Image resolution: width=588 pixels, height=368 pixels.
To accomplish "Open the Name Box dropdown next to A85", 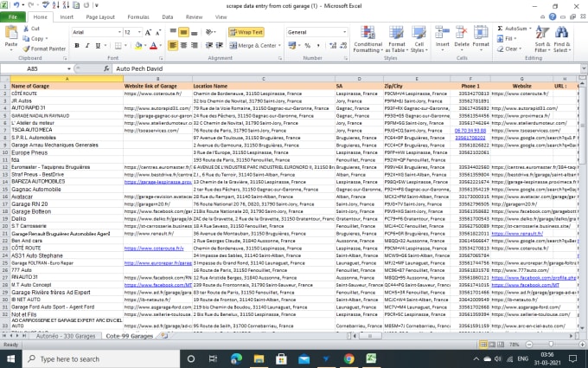I will pos(69,68).
